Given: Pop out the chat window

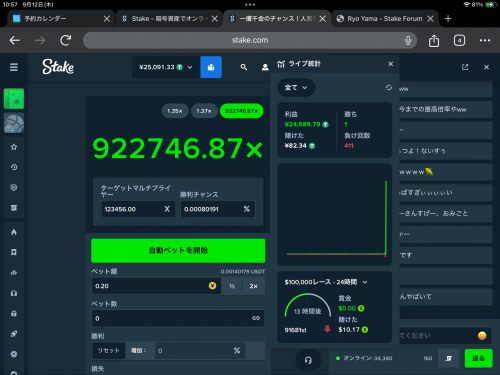Looking at the screenshot, I should [x=465, y=67].
